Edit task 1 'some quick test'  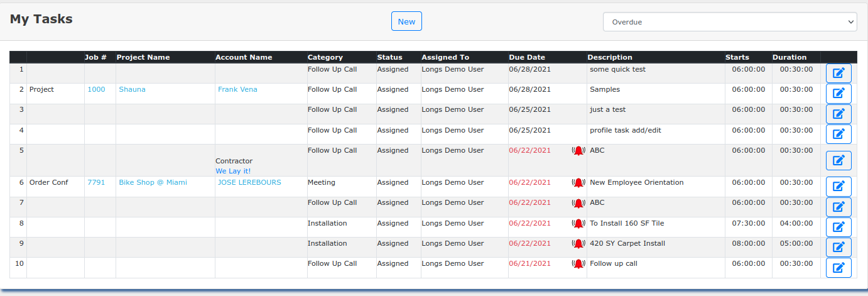tap(838, 73)
